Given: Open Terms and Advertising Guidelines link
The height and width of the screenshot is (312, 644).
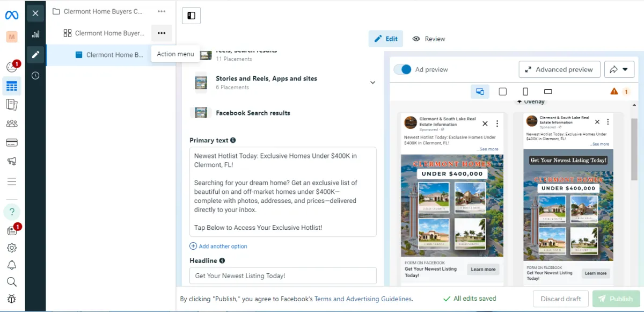Looking at the screenshot, I should 363,299.
